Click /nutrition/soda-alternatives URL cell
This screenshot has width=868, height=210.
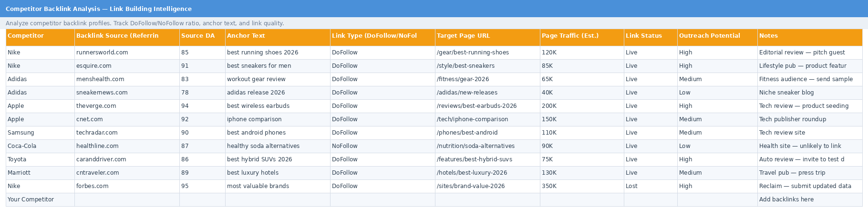(x=487, y=147)
